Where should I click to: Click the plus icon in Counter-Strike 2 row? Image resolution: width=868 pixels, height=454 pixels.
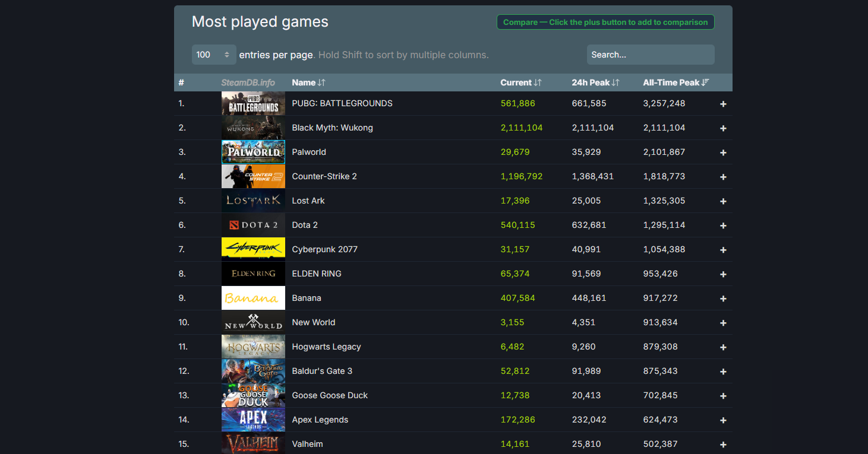(x=723, y=177)
